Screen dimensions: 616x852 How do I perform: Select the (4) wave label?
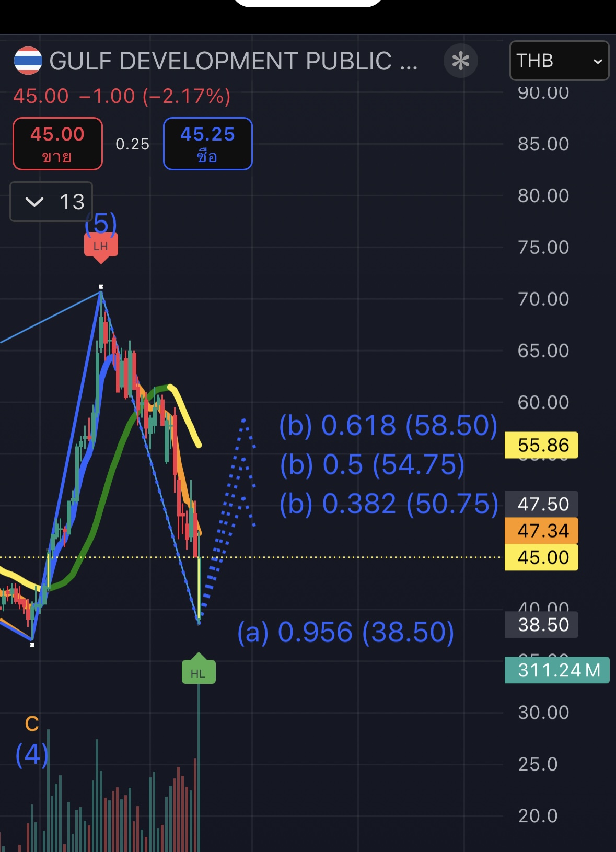[32, 754]
